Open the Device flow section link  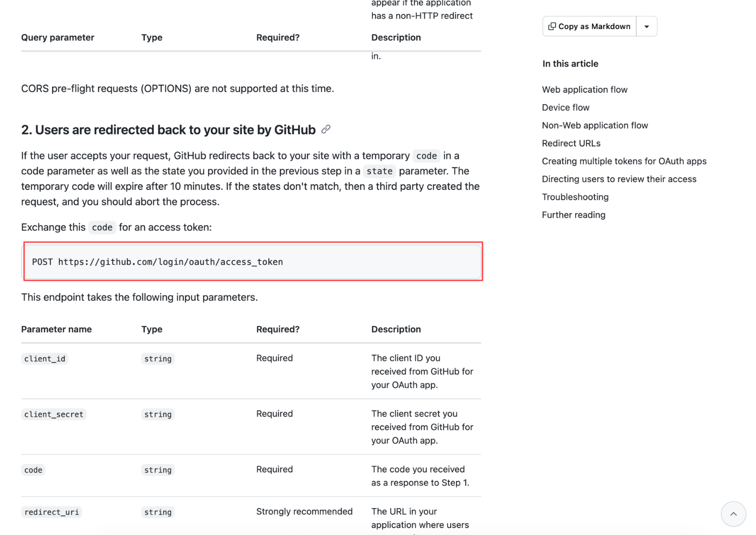point(565,107)
